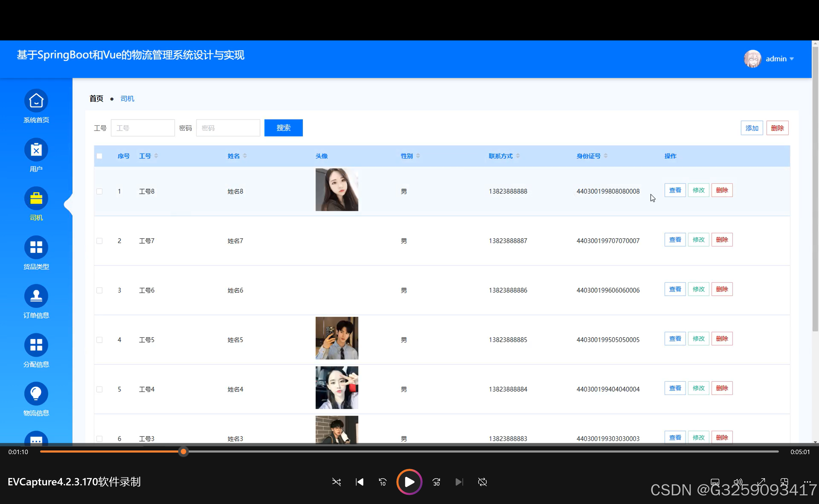
Task: Play the video with center play button
Action: tap(409, 482)
